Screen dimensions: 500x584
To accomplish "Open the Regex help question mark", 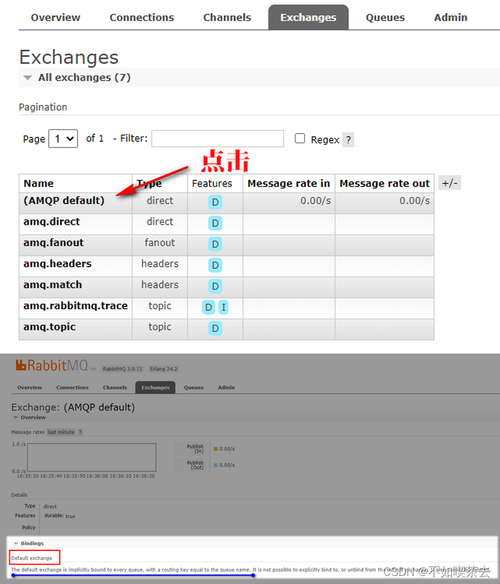I will click(x=348, y=140).
